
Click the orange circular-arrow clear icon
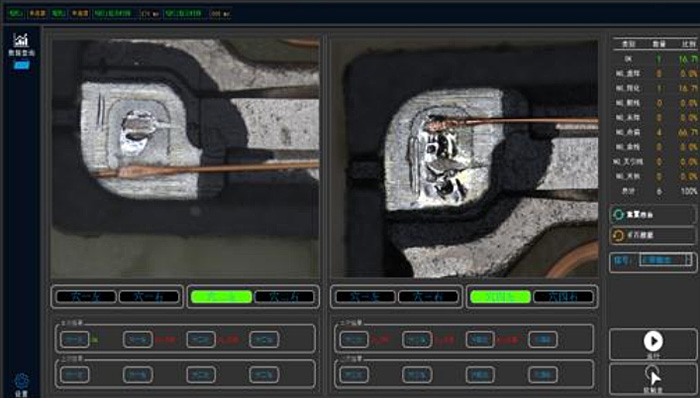point(618,235)
